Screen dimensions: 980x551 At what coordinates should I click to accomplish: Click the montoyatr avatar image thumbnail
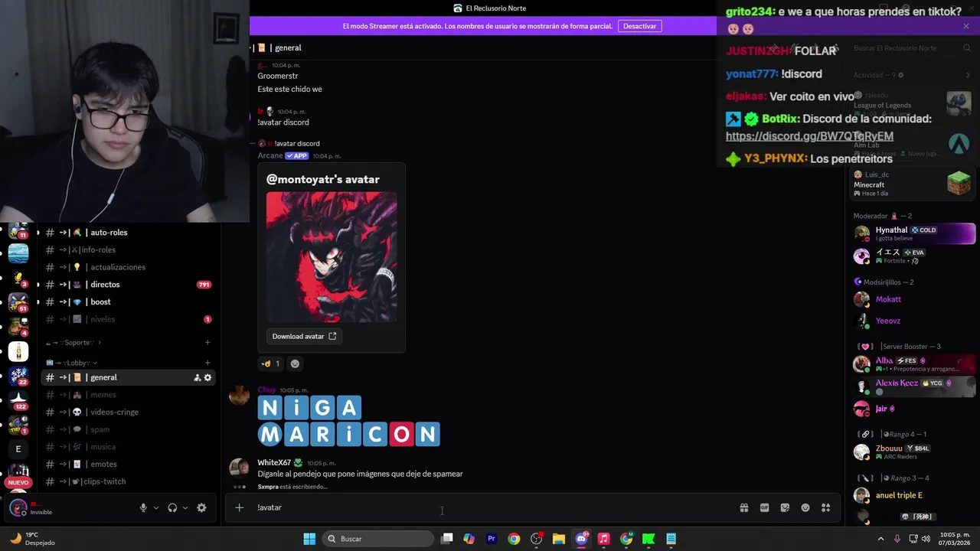(332, 257)
